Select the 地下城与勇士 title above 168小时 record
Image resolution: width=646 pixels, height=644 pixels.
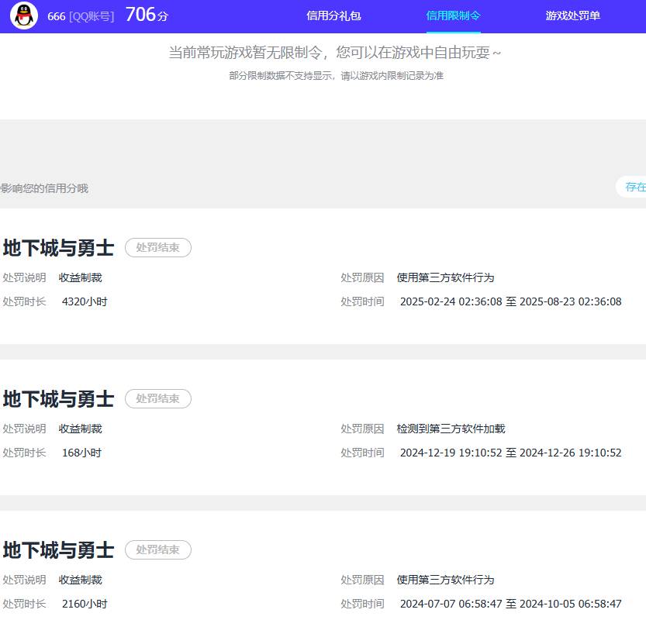coord(58,399)
